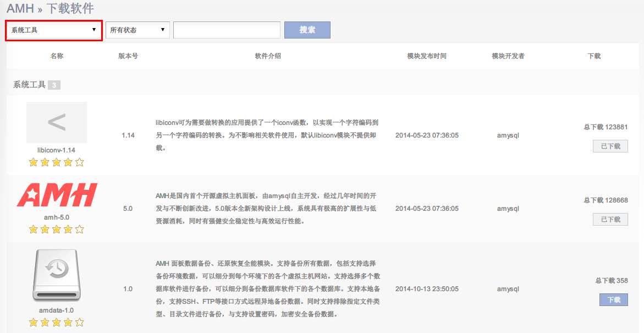Image resolution: width=644 pixels, height=333 pixels.
Task: Click the 模块发布时间 column header
Action: 427,56
